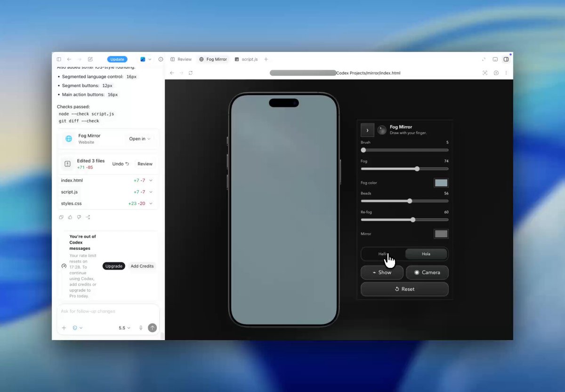Adjust the Fog slider

pos(404,168)
